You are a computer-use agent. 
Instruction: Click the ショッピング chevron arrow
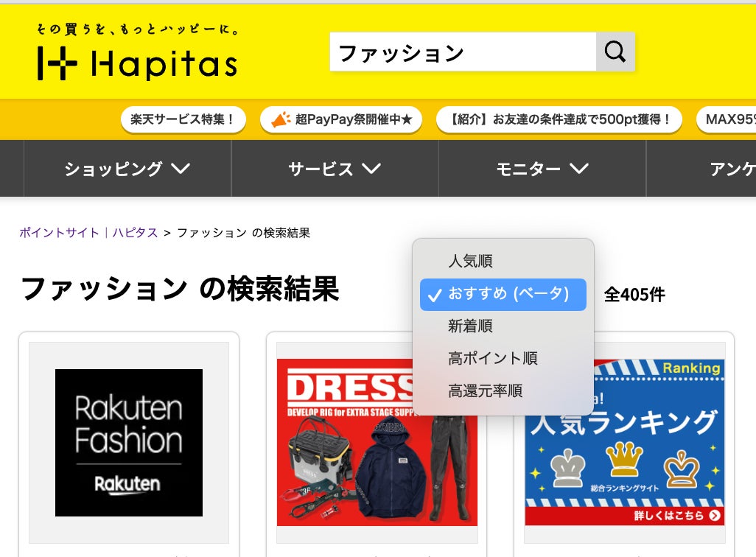pos(181,168)
